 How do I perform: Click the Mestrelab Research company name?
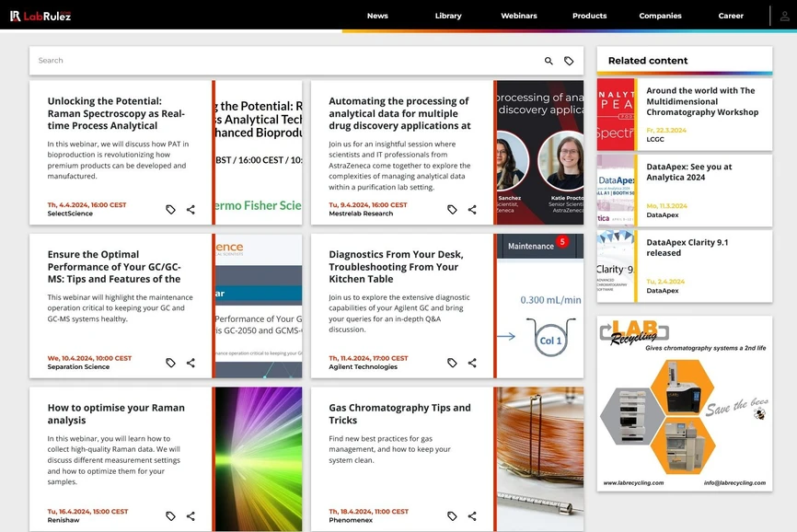pyautogui.click(x=361, y=214)
